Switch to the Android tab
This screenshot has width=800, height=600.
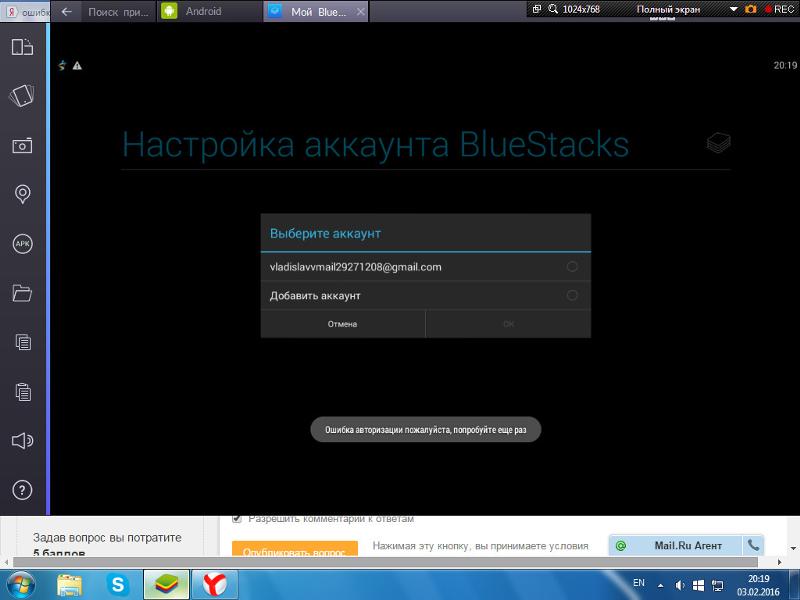[x=203, y=12]
